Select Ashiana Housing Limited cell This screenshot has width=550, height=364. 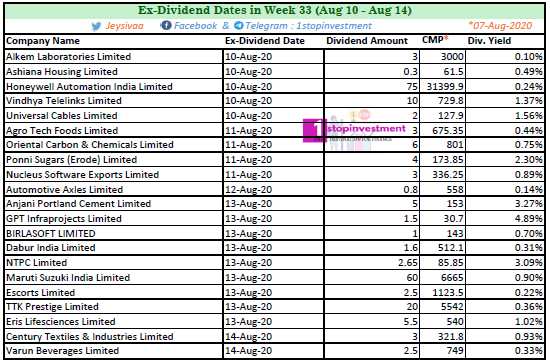click(114, 72)
